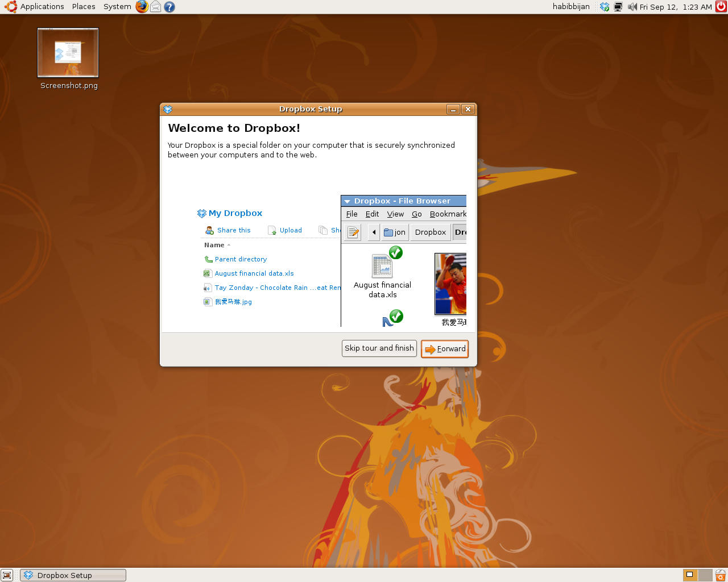This screenshot has height=582, width=728.
Task: Click Skip tour and finish
Action: (379, 348)
